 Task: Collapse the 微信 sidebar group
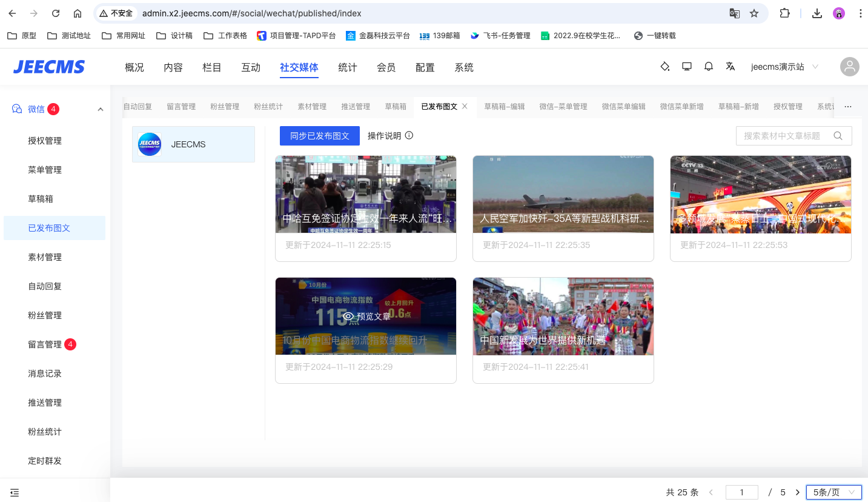point(101,109)
